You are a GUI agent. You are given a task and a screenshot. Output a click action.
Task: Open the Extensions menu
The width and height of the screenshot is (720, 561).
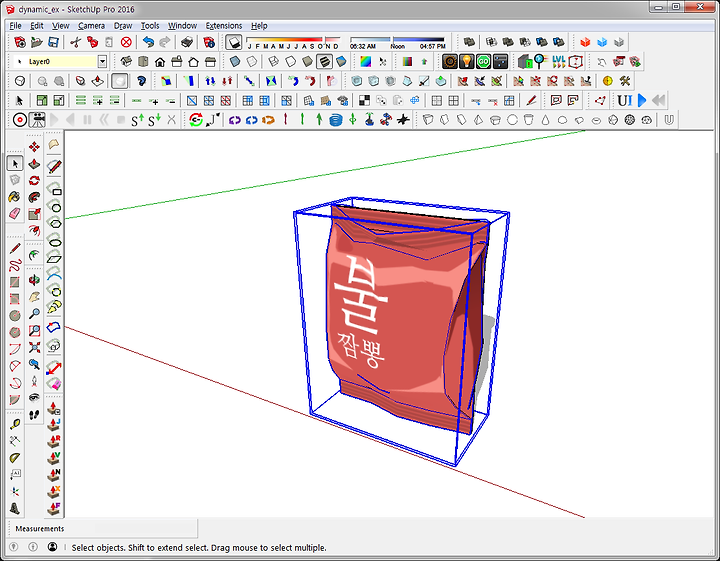coord(224,26)
